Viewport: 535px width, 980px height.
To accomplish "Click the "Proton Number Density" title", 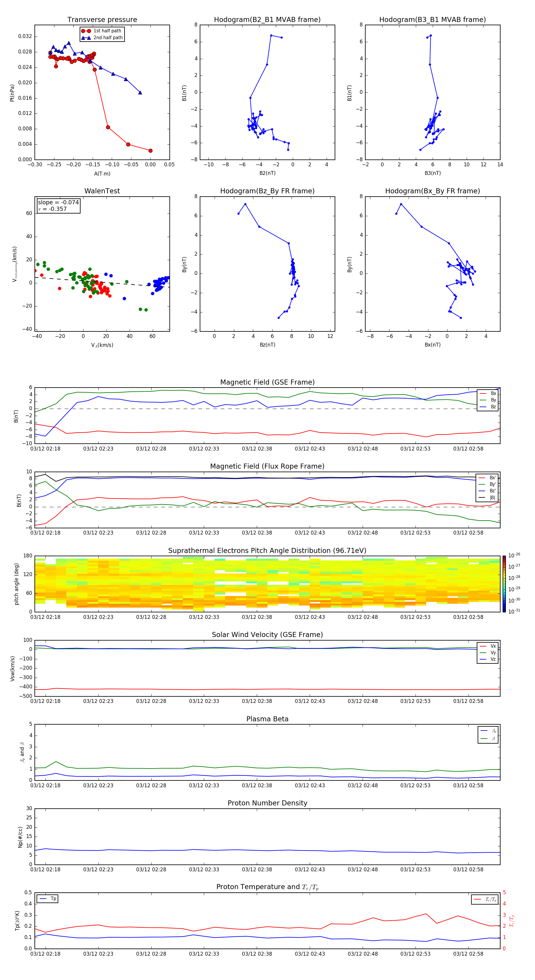I will 267,803.
